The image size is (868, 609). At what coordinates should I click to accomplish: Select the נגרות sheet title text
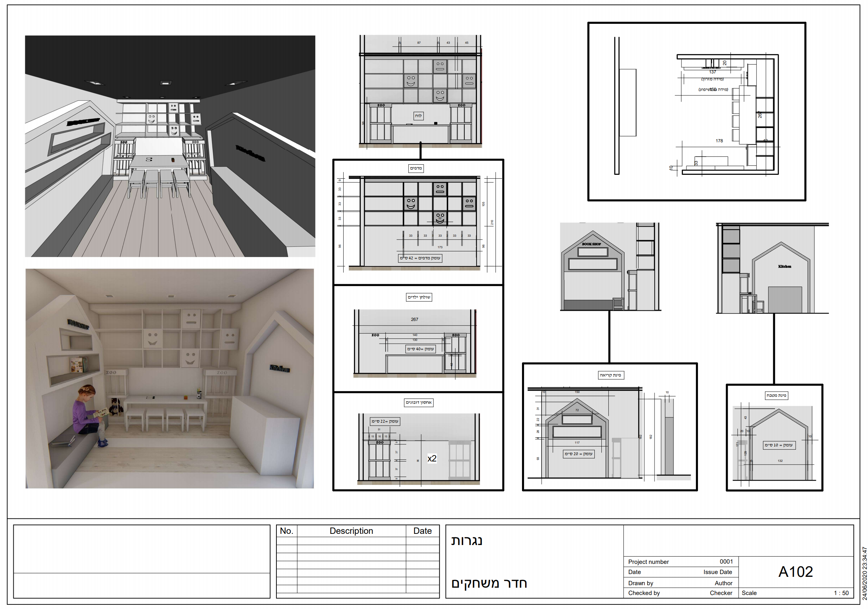(x=466, y=541)
